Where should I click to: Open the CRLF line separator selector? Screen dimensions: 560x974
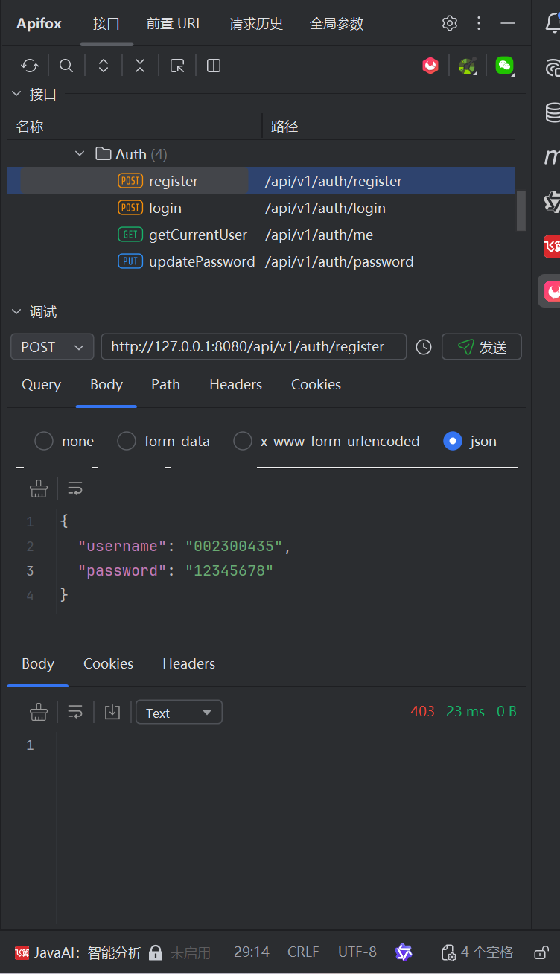coord(303,952)
